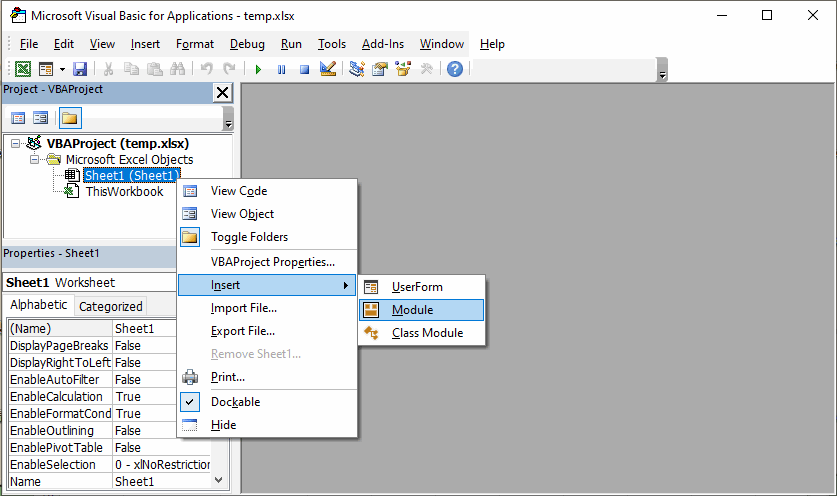Close the Project panel with X button

tap(222, 92)
